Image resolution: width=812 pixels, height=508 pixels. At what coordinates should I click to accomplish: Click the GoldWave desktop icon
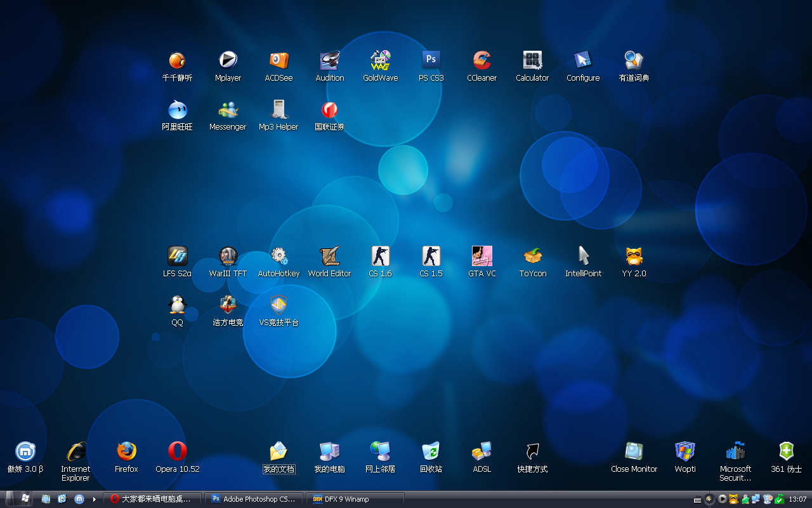click(x=380, y=67)
